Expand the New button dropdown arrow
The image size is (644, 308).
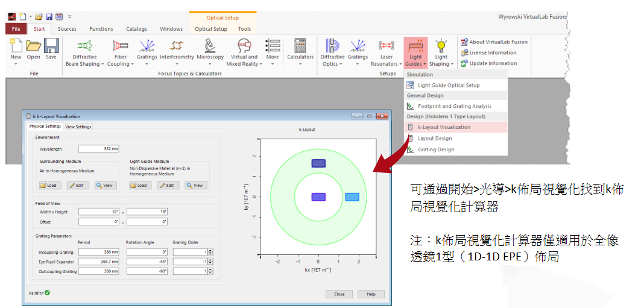(x=16, y=64)
